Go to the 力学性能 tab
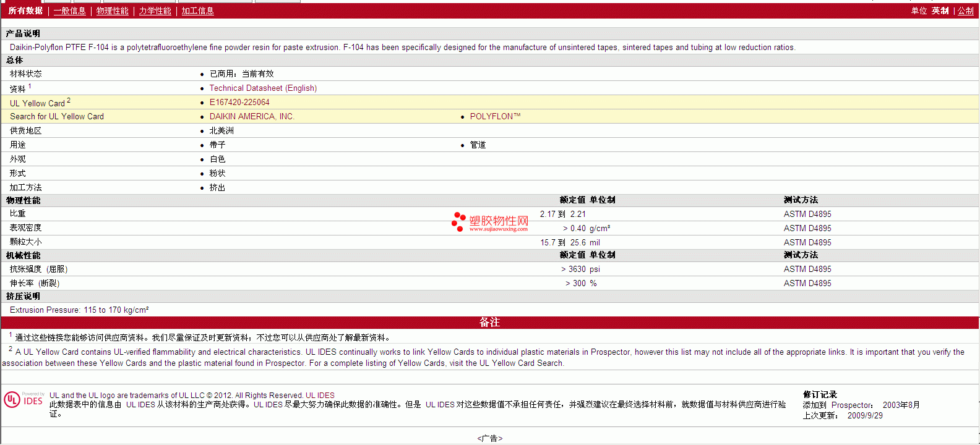 (155, 11)
